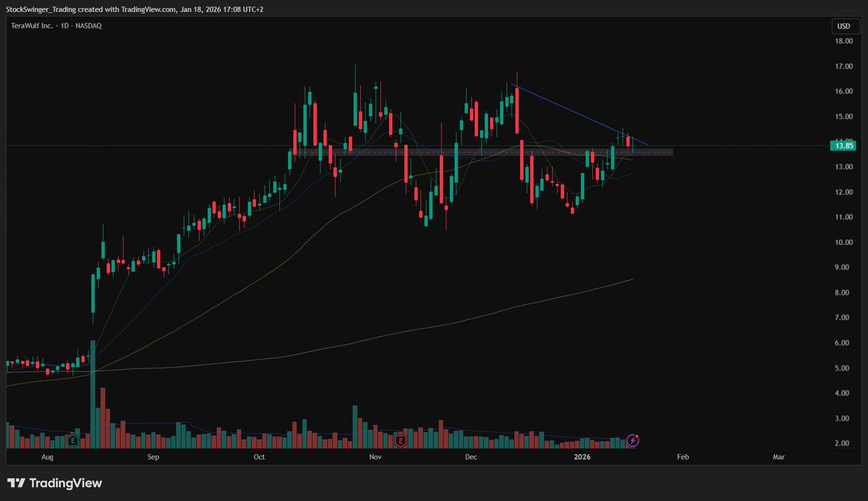This screenshot has height=501, width=868.
Task: Click the 10.00 price axis label
Action: (x=844, y=242)
